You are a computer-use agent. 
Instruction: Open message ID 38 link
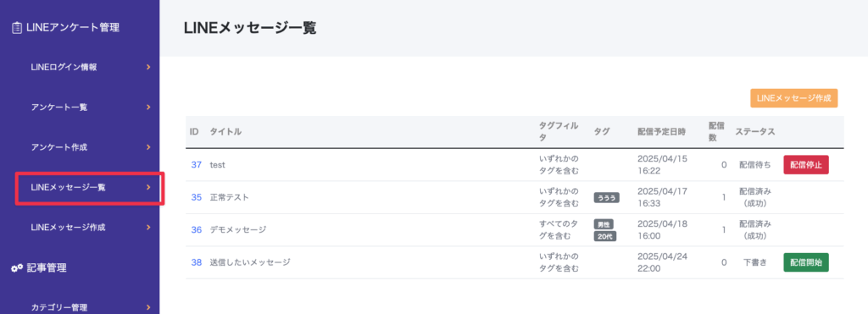[197, 262]
